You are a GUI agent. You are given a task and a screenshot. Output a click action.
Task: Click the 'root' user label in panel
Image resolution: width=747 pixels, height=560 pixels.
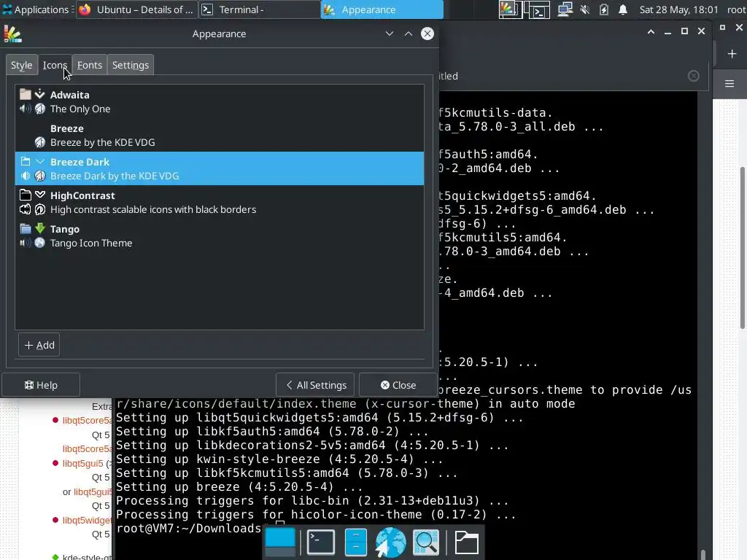pos(736,9)
